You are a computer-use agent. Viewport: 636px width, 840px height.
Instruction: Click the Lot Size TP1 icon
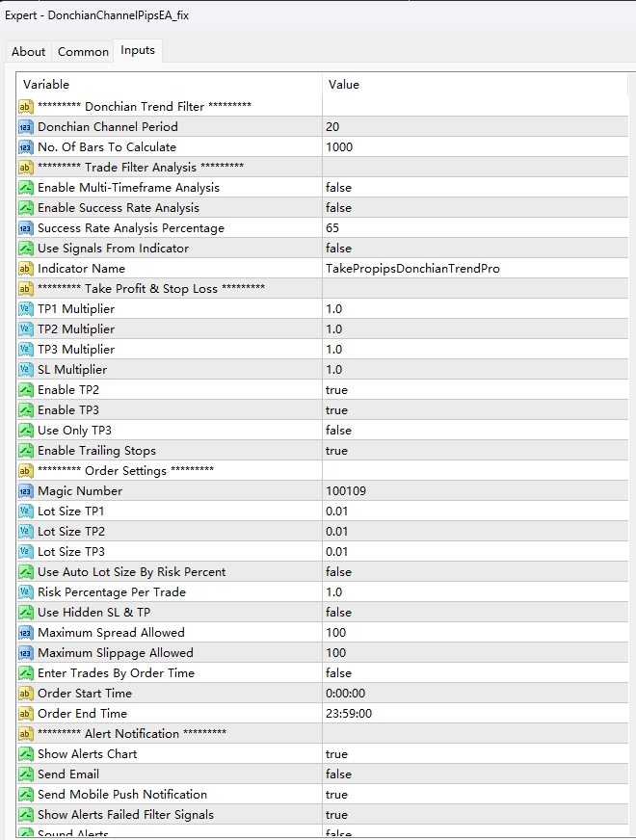[26, 512]
